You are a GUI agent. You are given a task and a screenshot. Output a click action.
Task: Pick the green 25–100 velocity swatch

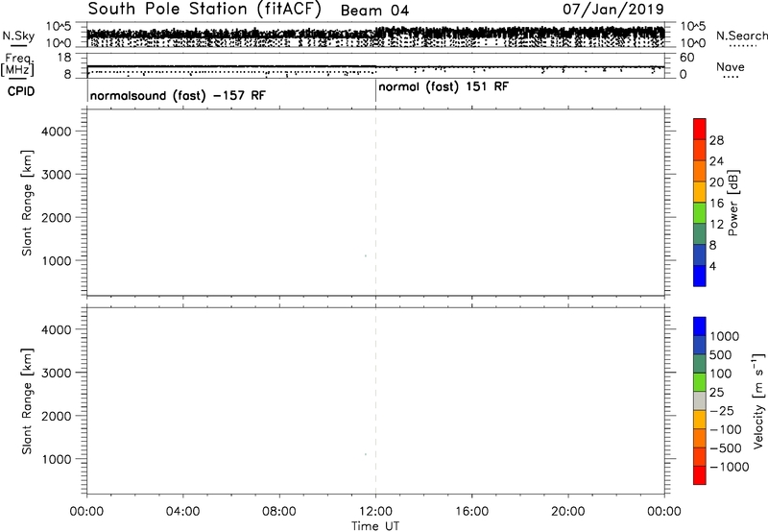pyautogui.click(x=700, y=382)
